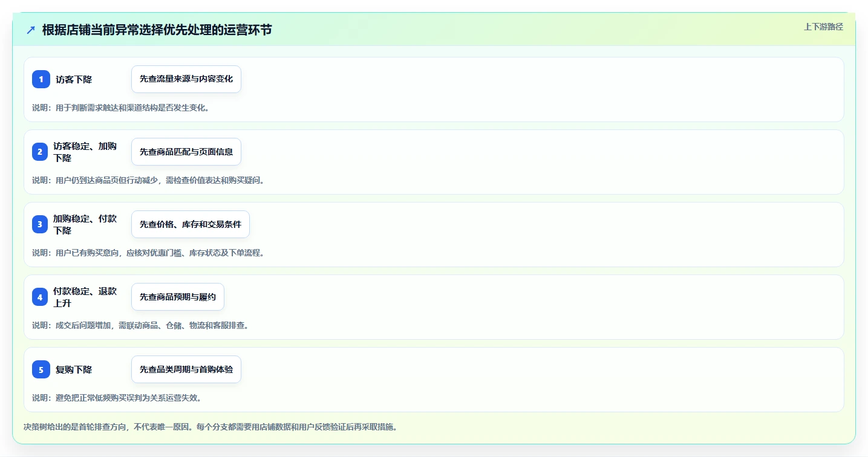Click description about 优惠门槛、库存状态及下单流程
The width and height of the screenshot is (868, 457).
(x=148, y=253)
